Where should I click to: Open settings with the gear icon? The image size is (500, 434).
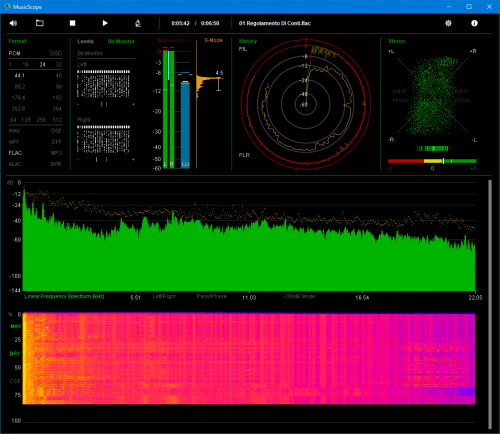pyautogui.click(x=448, y=23)
